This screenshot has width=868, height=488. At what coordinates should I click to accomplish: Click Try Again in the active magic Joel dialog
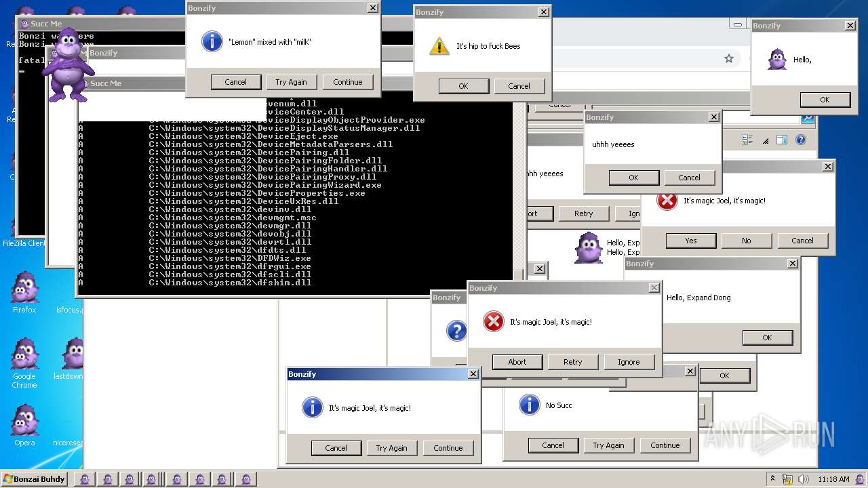[x=391, y=448]
